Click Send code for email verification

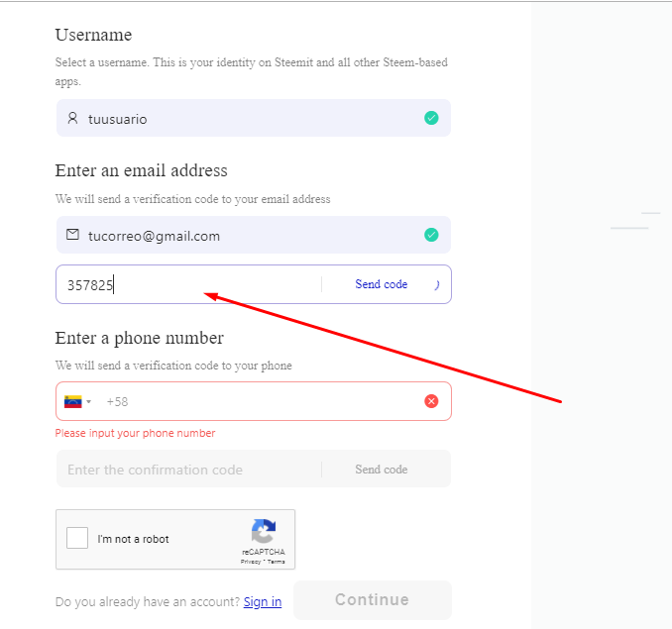point(381,284)
